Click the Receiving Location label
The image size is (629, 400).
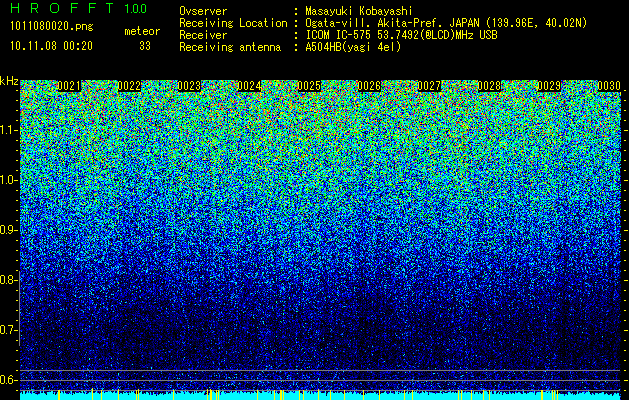[233, 23]
